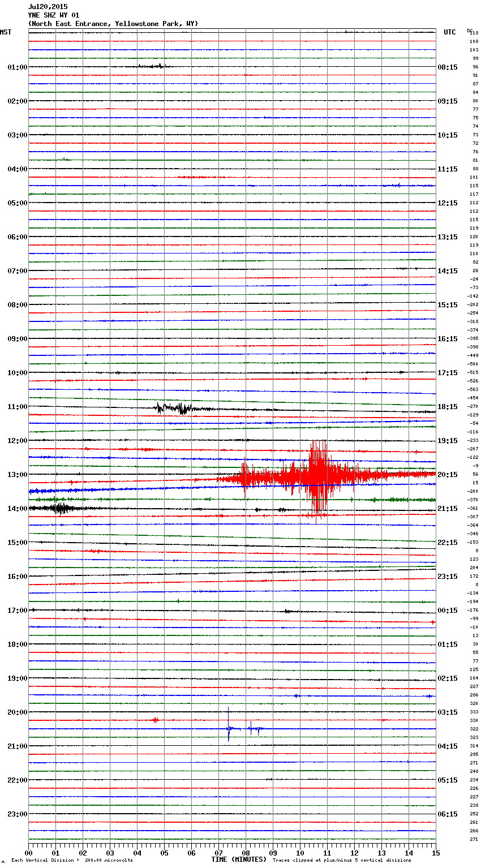
Task: Select the 20:00 MST time label
Action: click(x=17, y=712)
